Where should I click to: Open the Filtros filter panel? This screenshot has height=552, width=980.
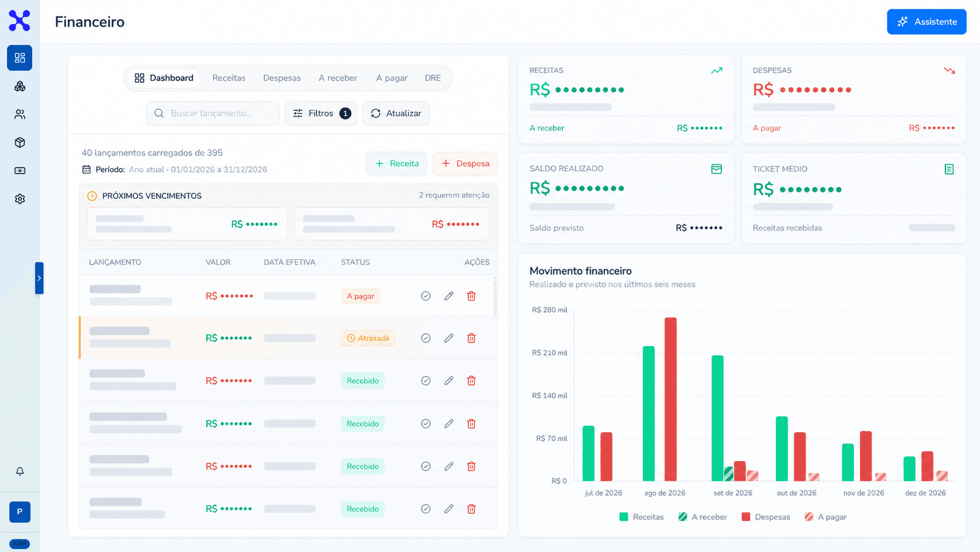pyautogui.click(x=321, y=113)
